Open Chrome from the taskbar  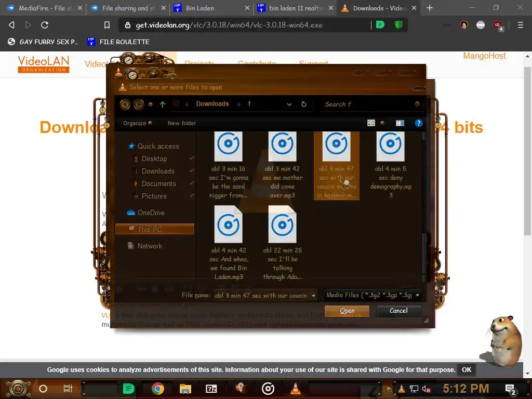pyautogui.click(x=158, y=389)
